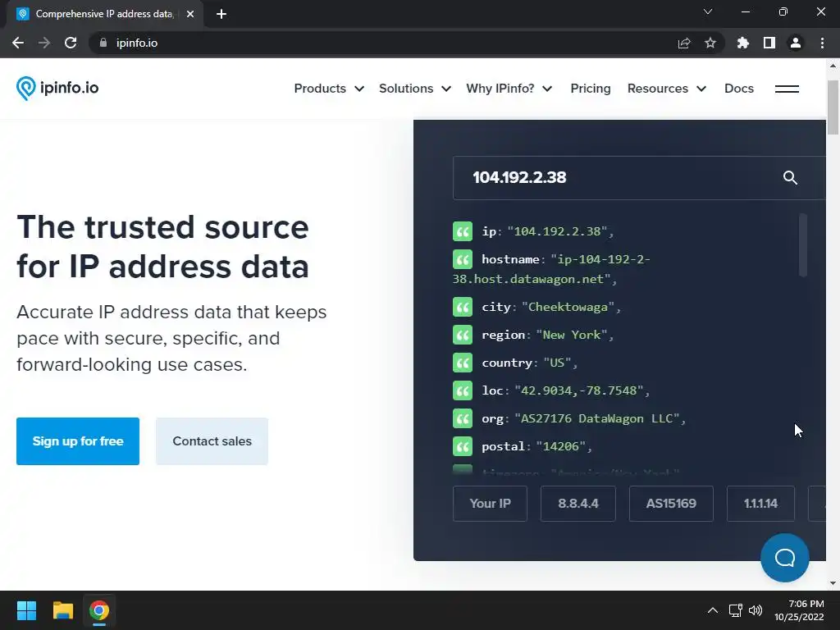Open the Windows Start menu
This screenshot has width=840, height=630.
pyautogui.click(x=26, y=610)
